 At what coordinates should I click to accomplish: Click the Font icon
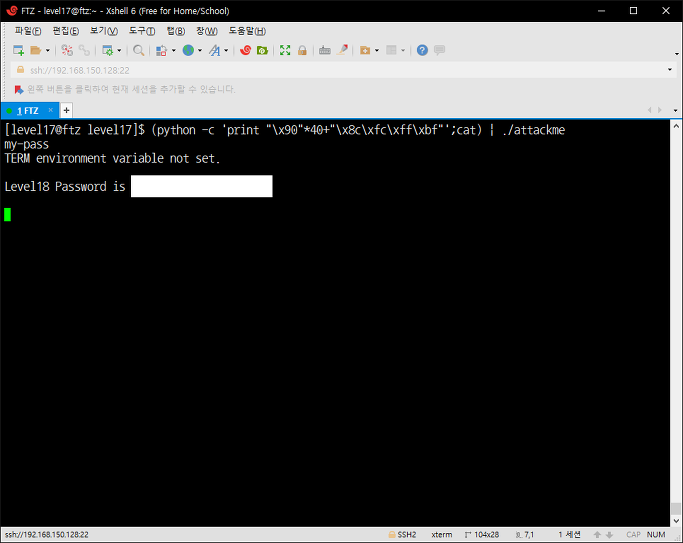(x=214, y=51)
